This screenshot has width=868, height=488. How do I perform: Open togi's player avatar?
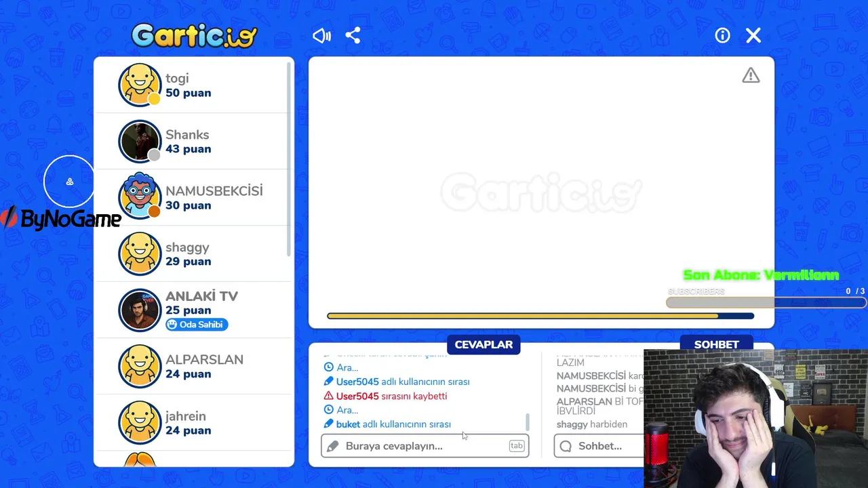[140, 85]
